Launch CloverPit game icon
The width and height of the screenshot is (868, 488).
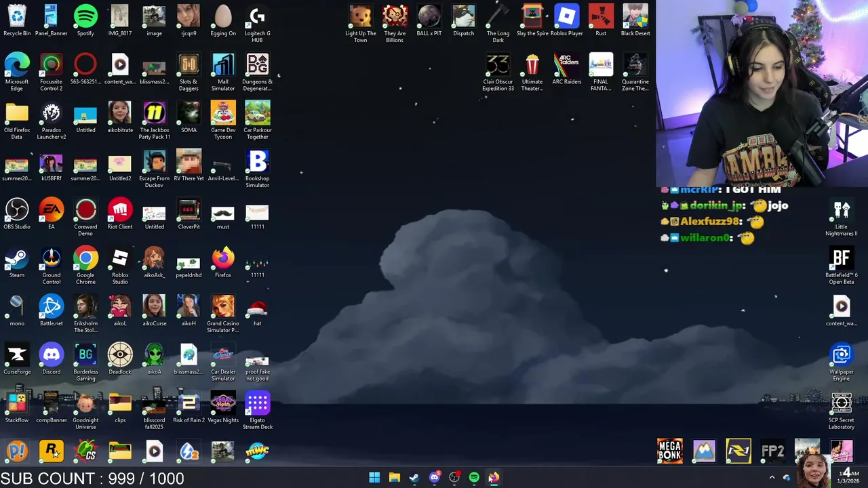pyautogui.click(x=189, y=213)
